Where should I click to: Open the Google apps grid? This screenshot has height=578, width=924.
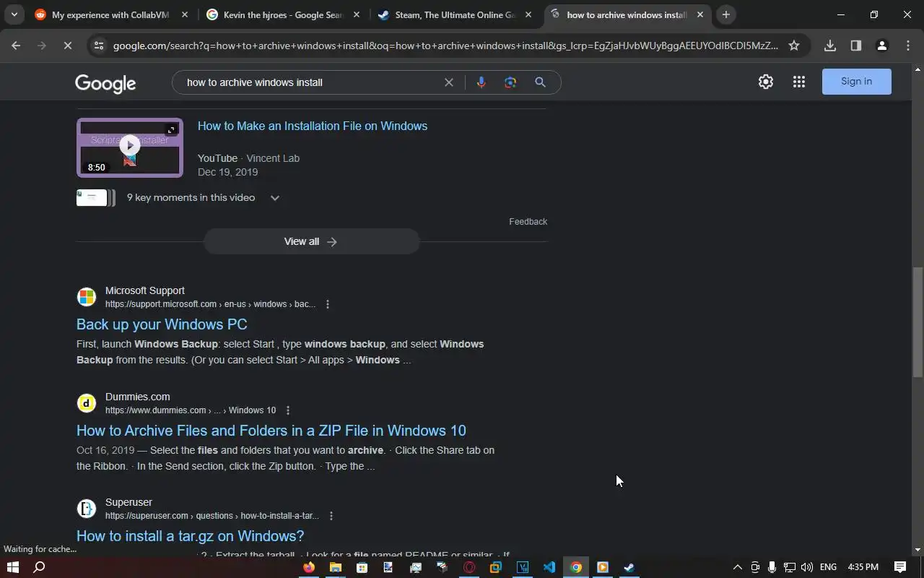798,82
